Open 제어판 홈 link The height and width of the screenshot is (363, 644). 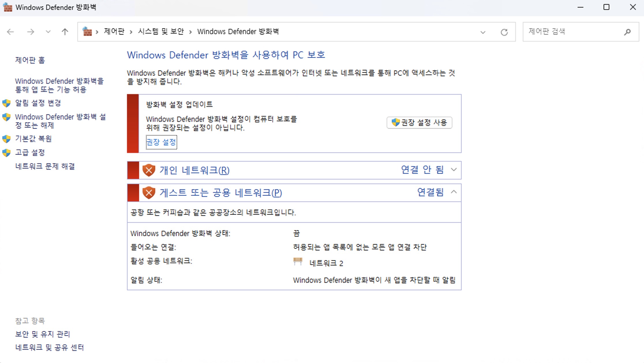click(x=30, y=60)
